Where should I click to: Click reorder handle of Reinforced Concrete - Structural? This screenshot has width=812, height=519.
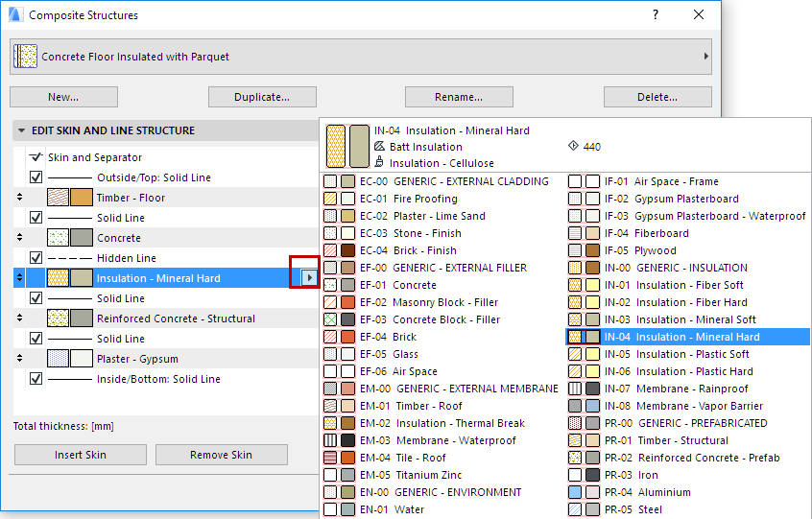click(x=20, y=318)
